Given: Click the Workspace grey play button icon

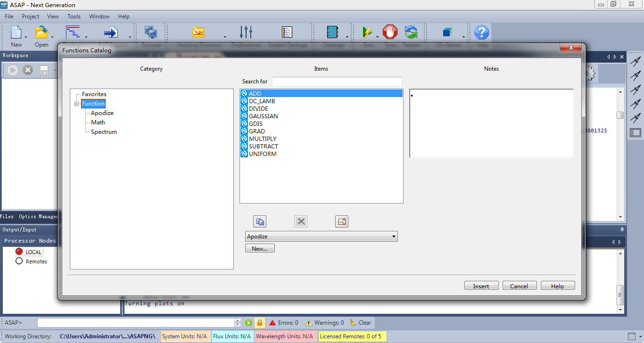Looking at the screenshot, I should coord(13,70).
